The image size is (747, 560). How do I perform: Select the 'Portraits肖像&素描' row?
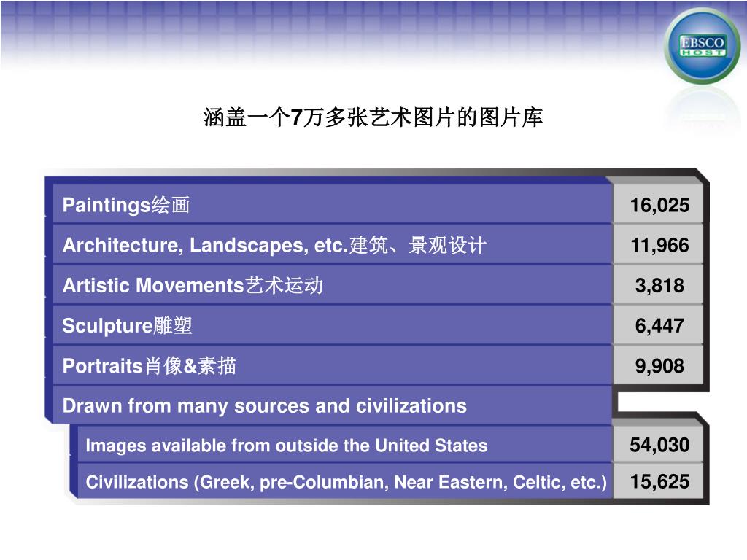pos(332,366)
